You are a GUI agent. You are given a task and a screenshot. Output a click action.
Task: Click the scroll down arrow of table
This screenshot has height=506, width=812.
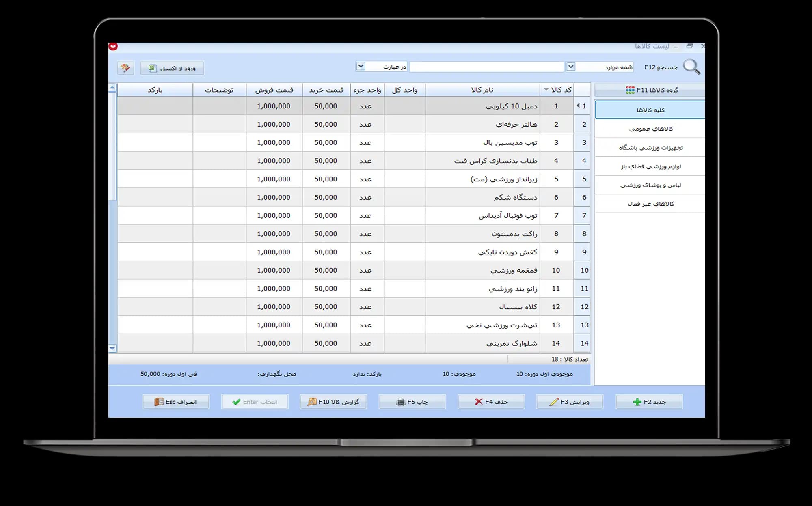click(112, 348)
